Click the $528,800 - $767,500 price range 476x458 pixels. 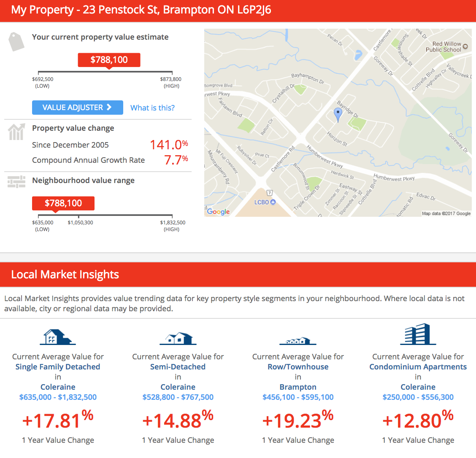[x=178, y=397]
